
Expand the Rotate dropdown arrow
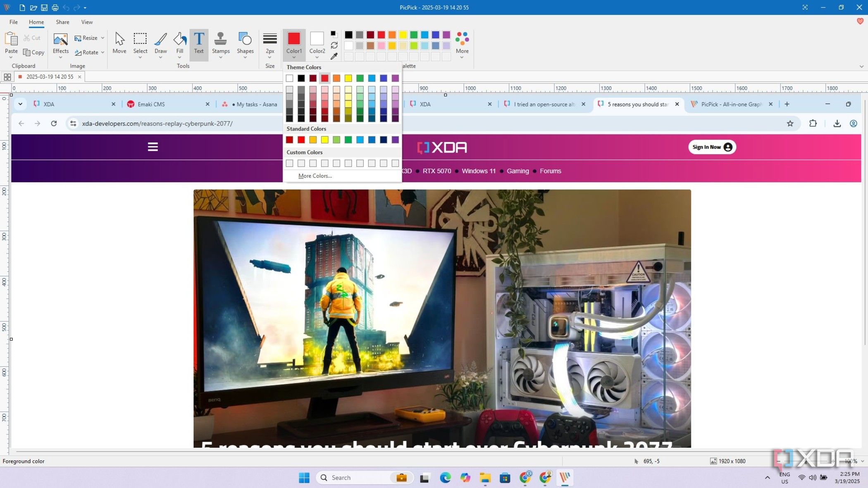tap(103, 52)
